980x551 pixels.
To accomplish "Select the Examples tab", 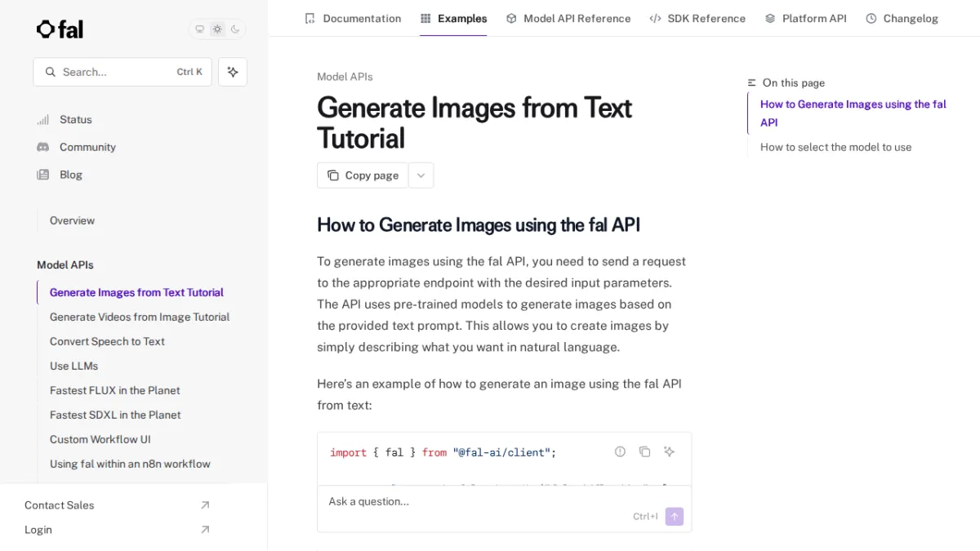I will pos(453,18).
